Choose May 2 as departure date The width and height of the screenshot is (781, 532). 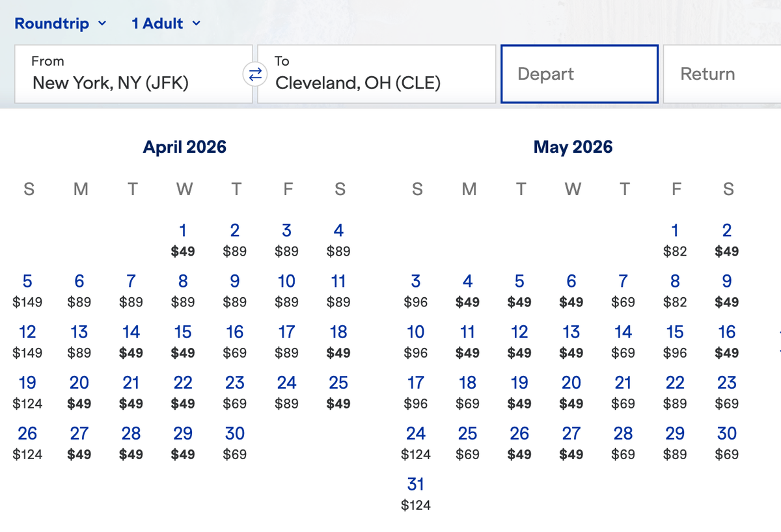click(x=727, y=239)
